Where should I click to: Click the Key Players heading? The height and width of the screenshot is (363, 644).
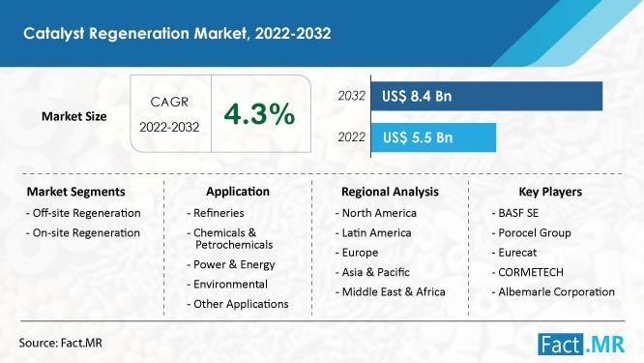coord(550,192)
